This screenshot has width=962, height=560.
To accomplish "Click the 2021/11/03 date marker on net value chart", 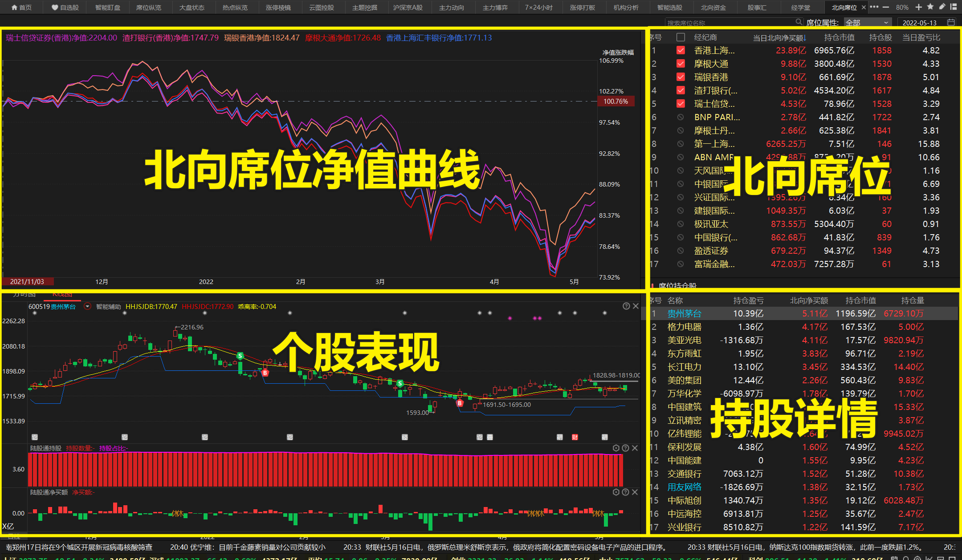I will (28, 282).
